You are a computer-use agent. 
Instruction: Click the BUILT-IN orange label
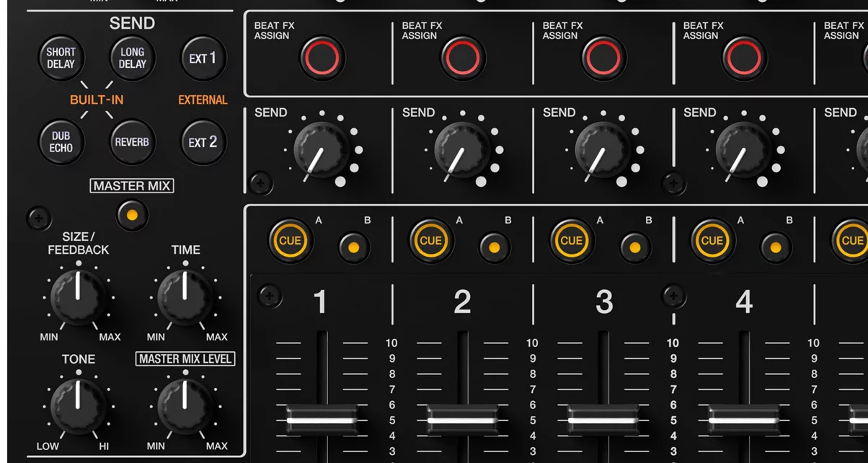(x=97, y=100)
